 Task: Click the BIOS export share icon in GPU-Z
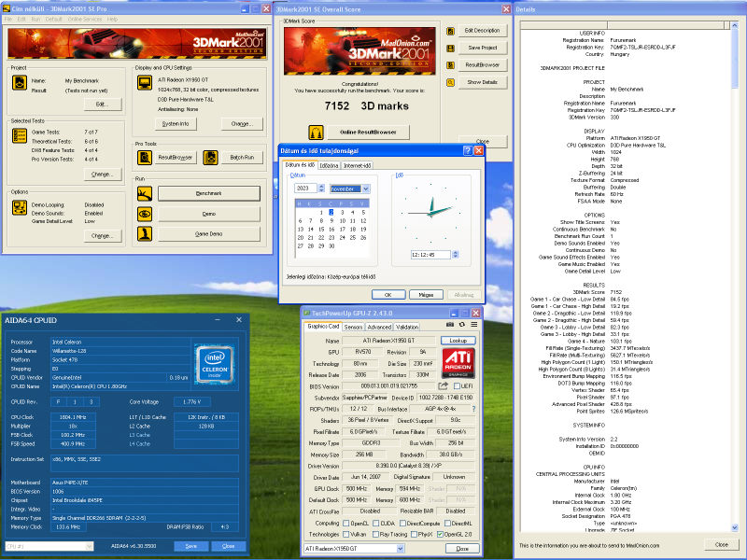click(444, 385)
